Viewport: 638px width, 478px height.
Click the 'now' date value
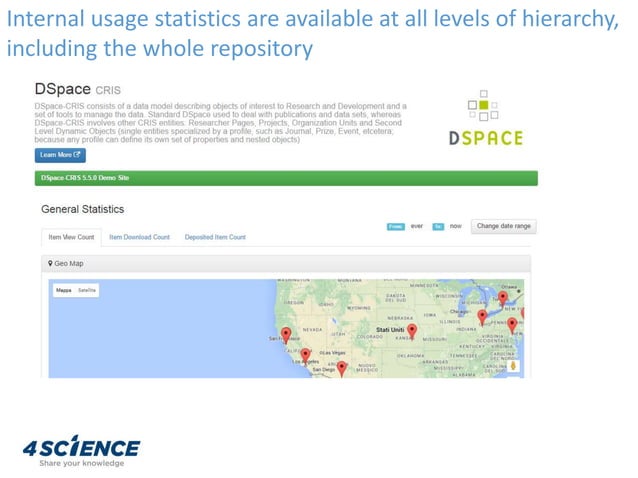(x=455, y=226)
